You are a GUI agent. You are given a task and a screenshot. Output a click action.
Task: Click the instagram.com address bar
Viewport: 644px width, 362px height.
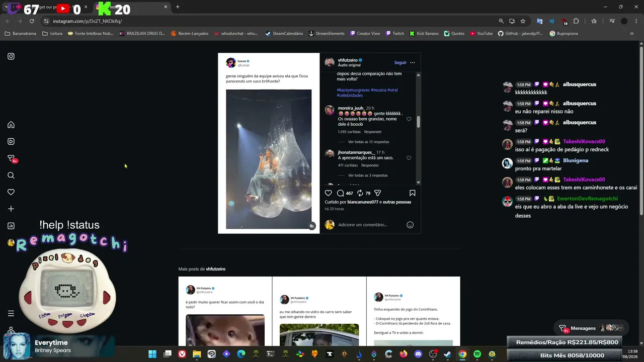tap(272, 21)
